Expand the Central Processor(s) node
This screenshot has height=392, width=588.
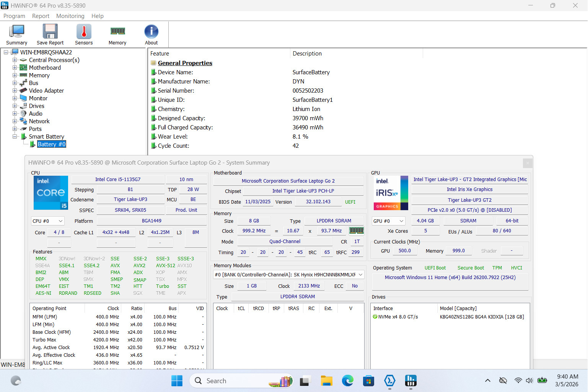click(15, 60)
